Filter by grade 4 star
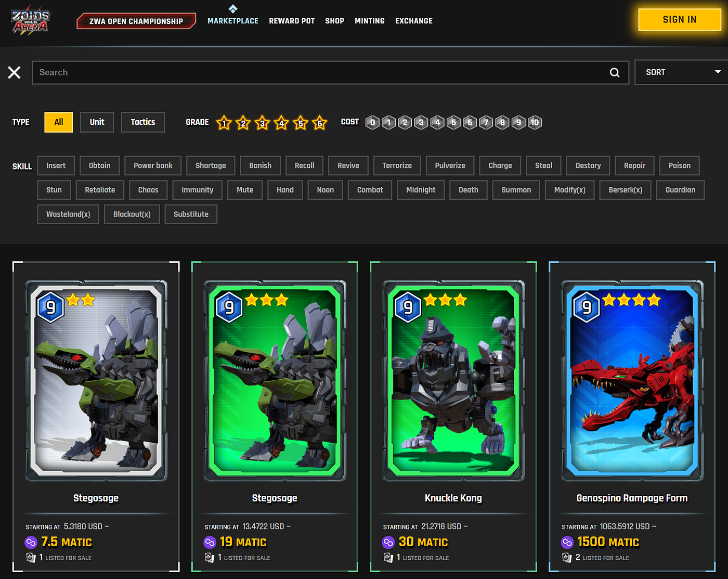 tap(281, 123)
